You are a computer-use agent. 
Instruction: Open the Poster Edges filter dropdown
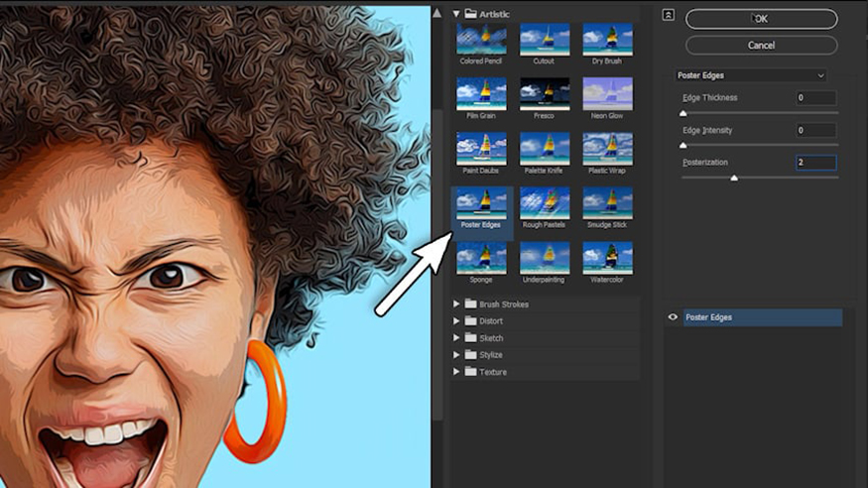pos(751,75)
